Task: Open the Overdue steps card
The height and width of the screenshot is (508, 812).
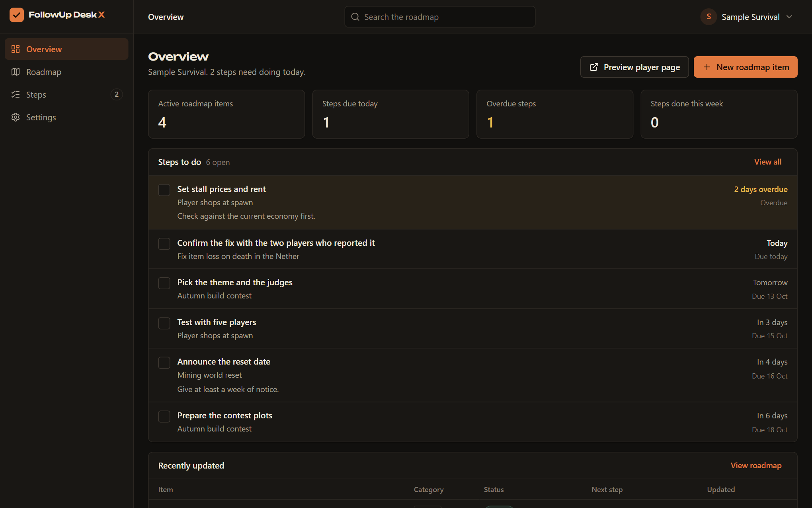Action: [554, 114]
